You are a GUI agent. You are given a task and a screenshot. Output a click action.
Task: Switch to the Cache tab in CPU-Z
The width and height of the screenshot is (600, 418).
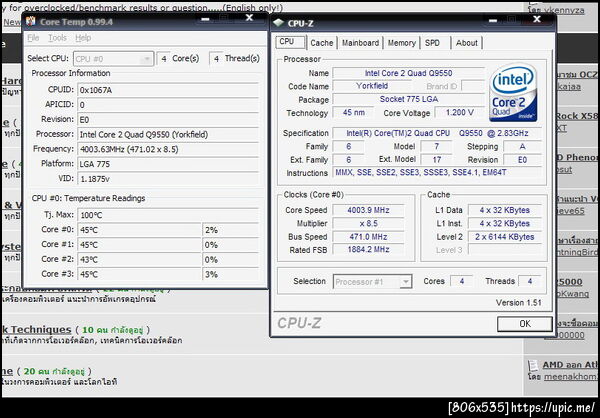tap(321, 43)
